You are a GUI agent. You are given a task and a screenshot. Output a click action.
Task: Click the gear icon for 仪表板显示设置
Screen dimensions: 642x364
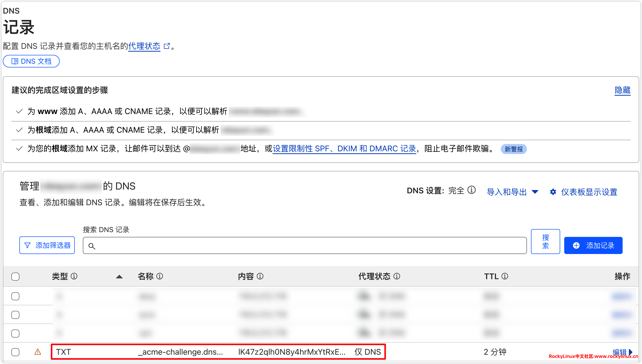tap(553, 192)
